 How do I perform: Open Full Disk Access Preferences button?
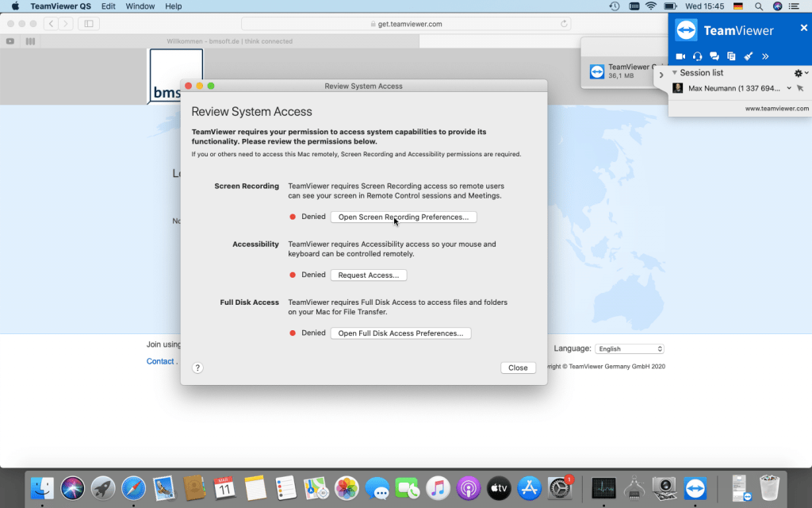click(400, 333)
